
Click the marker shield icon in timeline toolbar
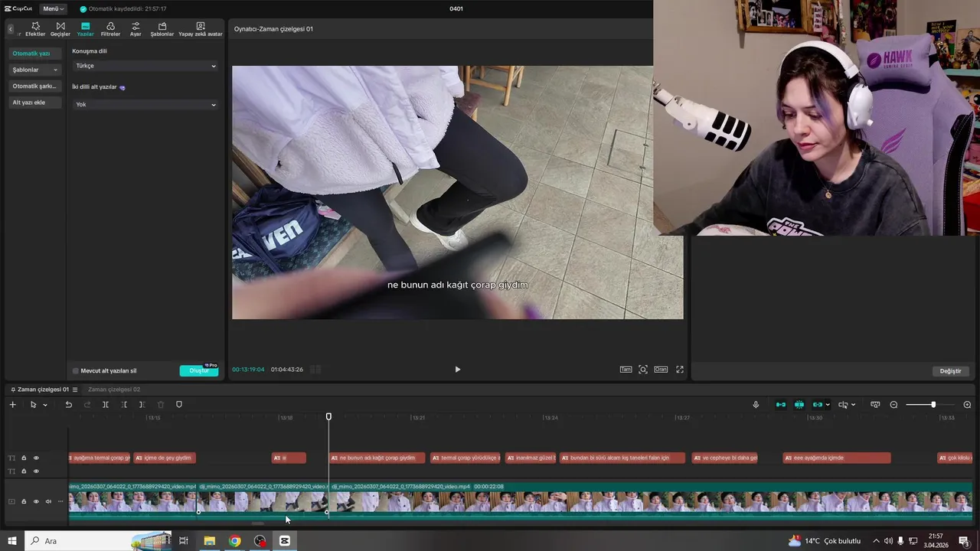coord(179,405)
